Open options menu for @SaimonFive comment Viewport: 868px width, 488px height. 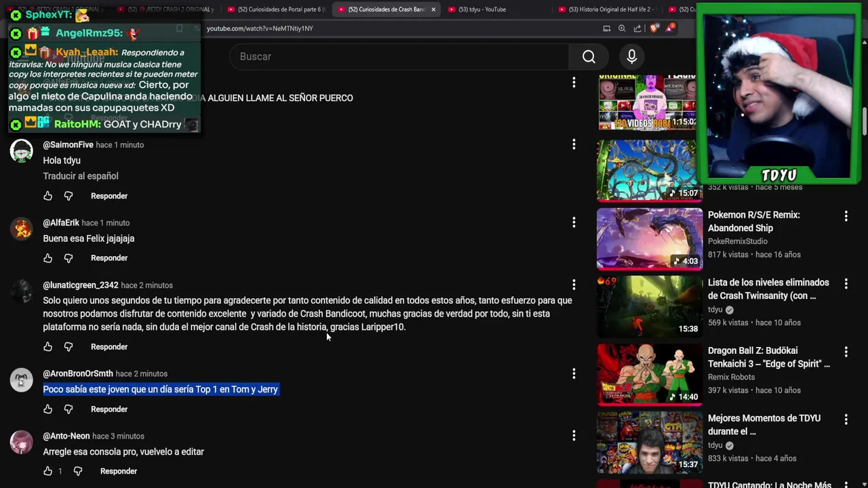pos(574,144)
